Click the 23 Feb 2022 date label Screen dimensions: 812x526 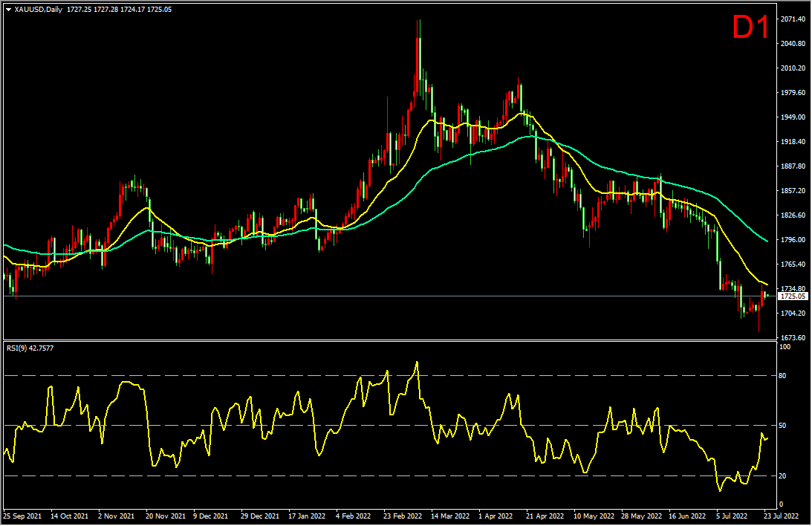[x=403, y=516]
